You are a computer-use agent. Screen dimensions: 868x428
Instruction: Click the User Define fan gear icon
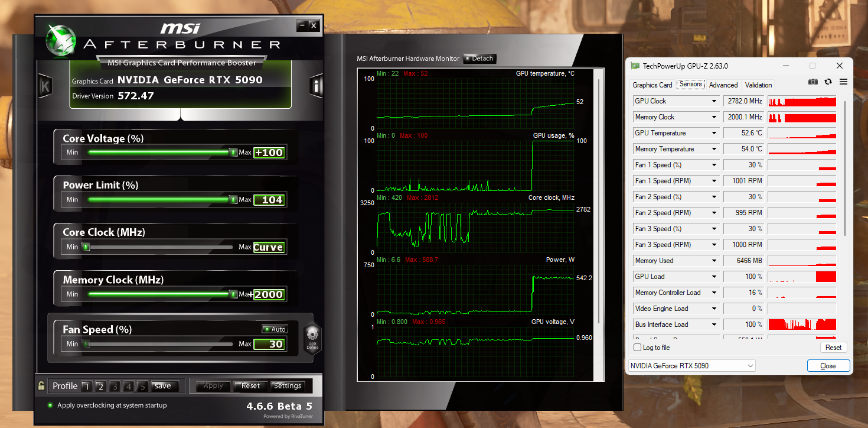(312, 338)
